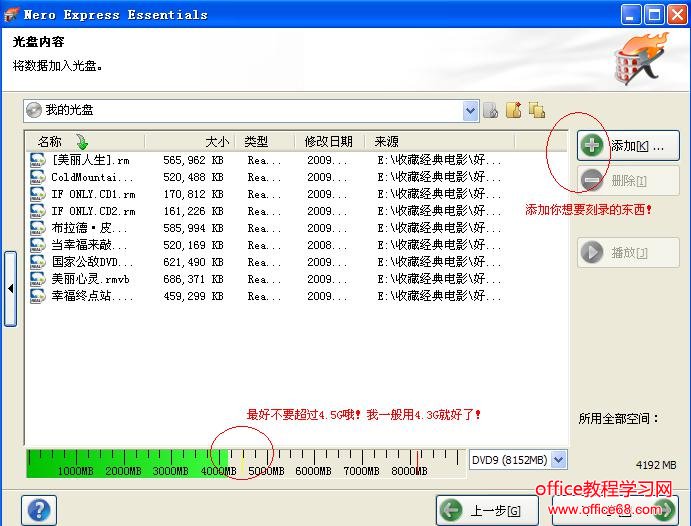691x526 pixels.
Task: Click the Play (播放) button
Action: pyautogui.click(x=628, y=252)
